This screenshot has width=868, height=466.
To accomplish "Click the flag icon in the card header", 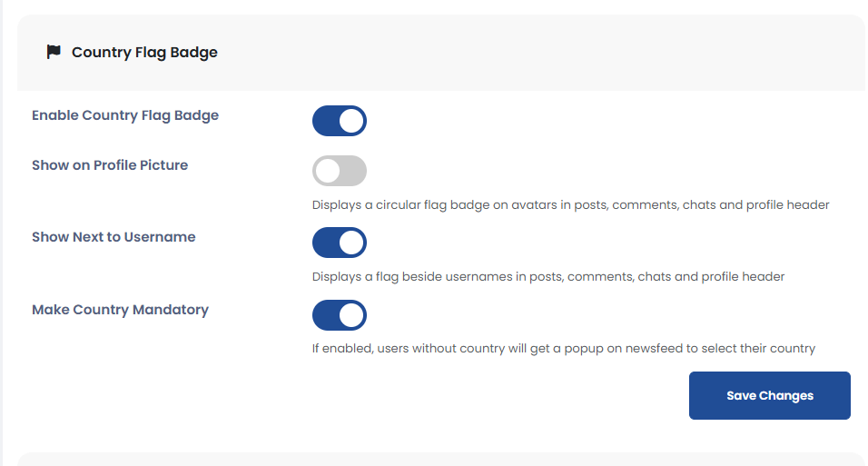I will 54,52.
